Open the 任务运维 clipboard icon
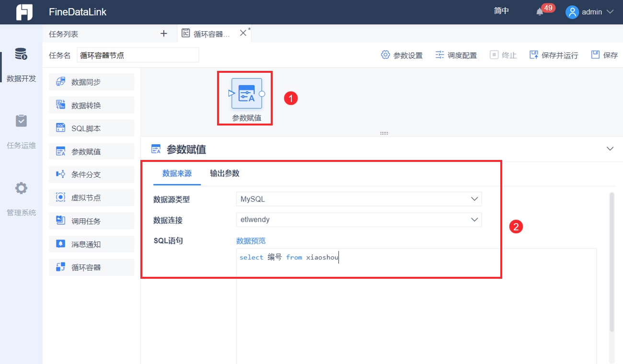This screenshot has width=623, height=364. tap(21, 121)
